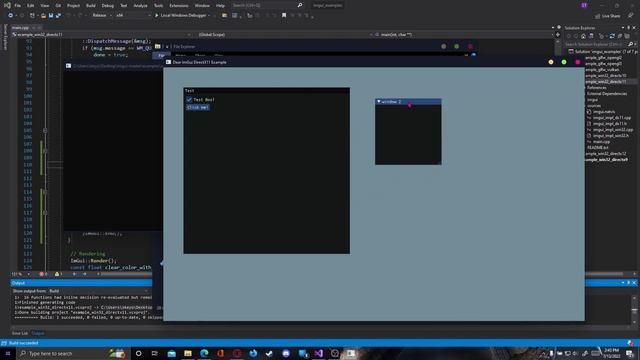The width and height of the screenshot is (640, 360).
Task: Open the Global Scope dropdown
Action: [284, 35]
